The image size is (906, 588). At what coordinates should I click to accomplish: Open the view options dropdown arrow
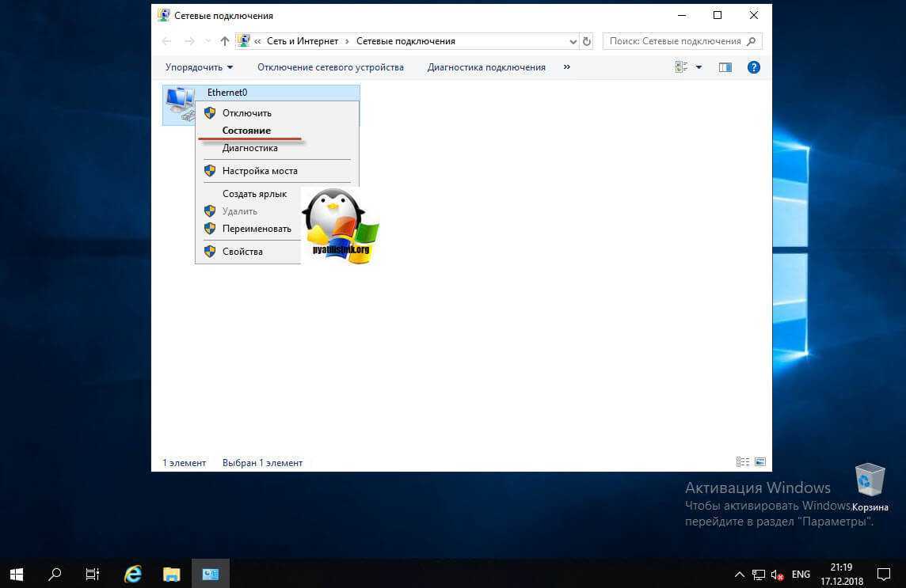pos(699,67)
